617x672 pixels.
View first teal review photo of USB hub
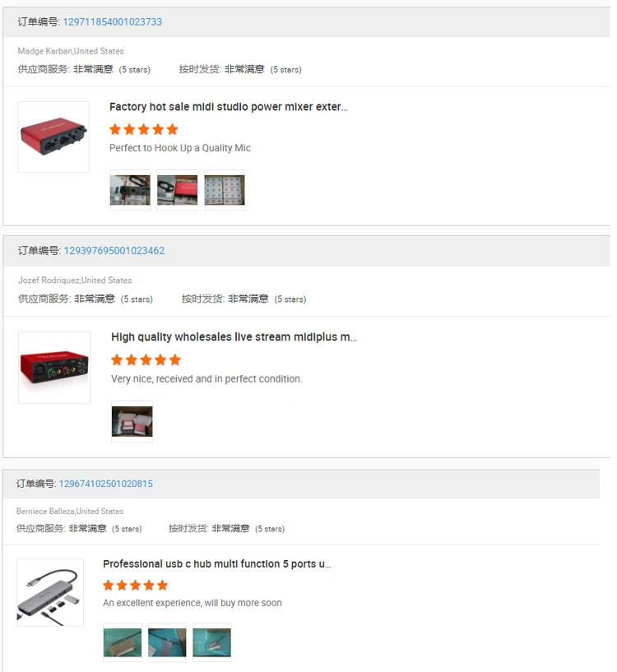tap(123, 642)
